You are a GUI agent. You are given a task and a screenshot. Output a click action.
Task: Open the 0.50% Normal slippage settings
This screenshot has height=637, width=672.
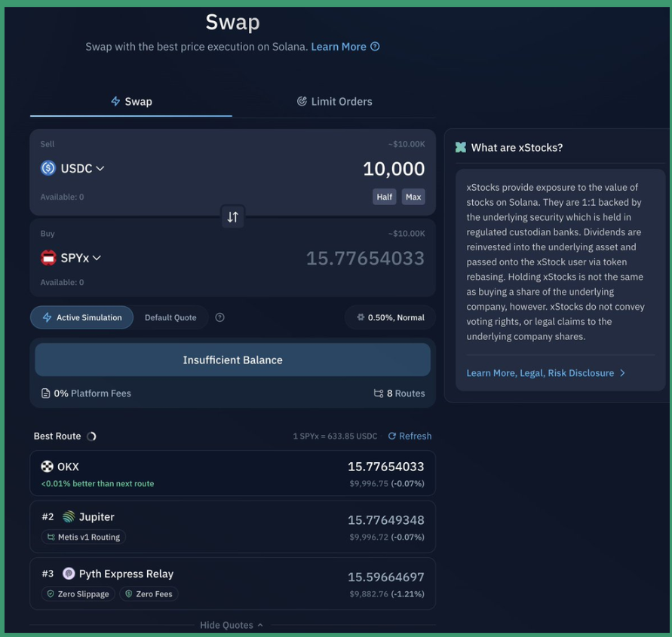390,317
